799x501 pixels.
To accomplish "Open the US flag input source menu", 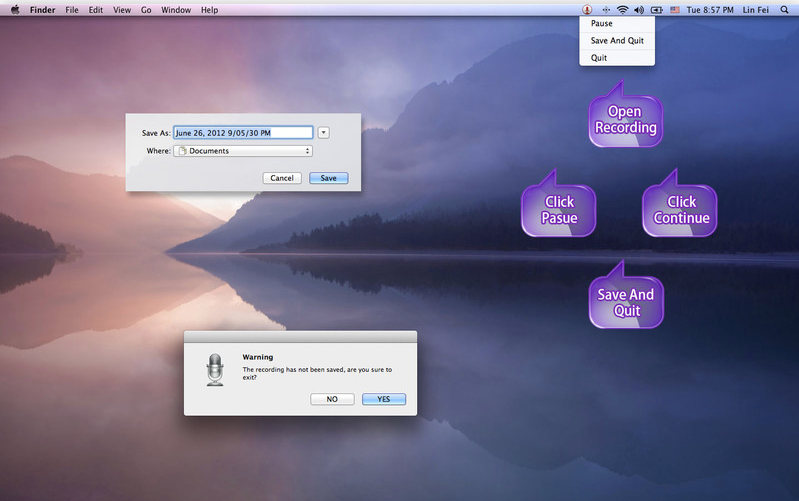I will 675,9.
